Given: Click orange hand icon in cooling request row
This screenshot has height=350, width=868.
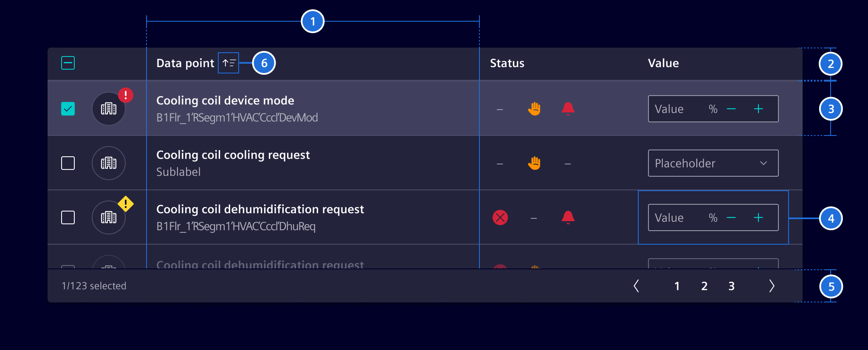Looking at the screenshot, I should (534, 163).
